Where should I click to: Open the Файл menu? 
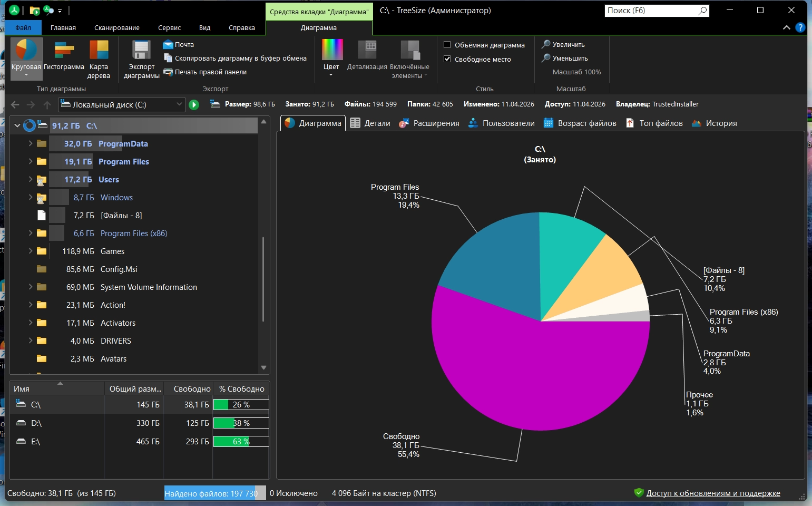[x=23, y=27]
